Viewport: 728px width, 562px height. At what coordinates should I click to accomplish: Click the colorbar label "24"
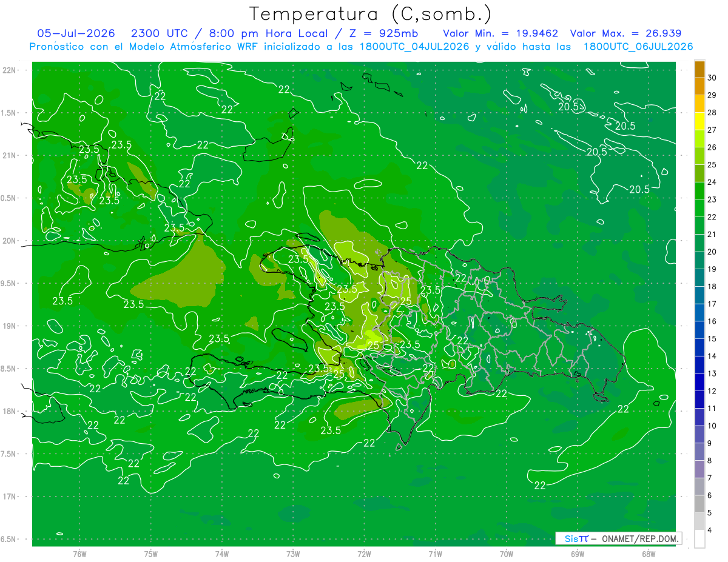click(712, 182)
